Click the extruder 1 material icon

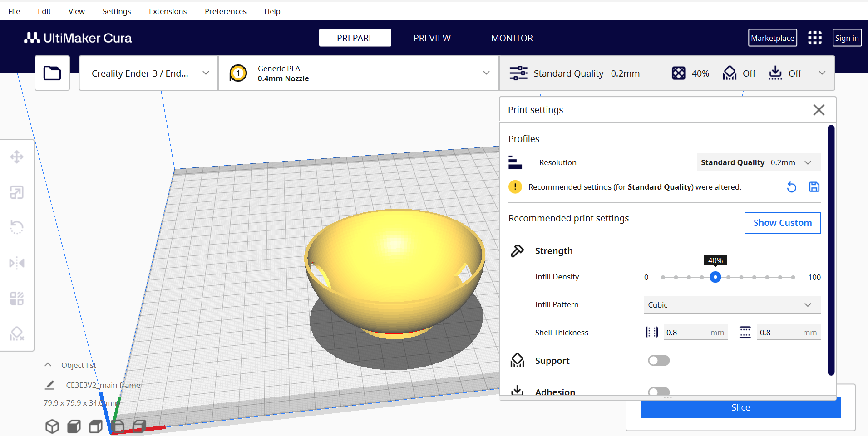tap(238, 73)
